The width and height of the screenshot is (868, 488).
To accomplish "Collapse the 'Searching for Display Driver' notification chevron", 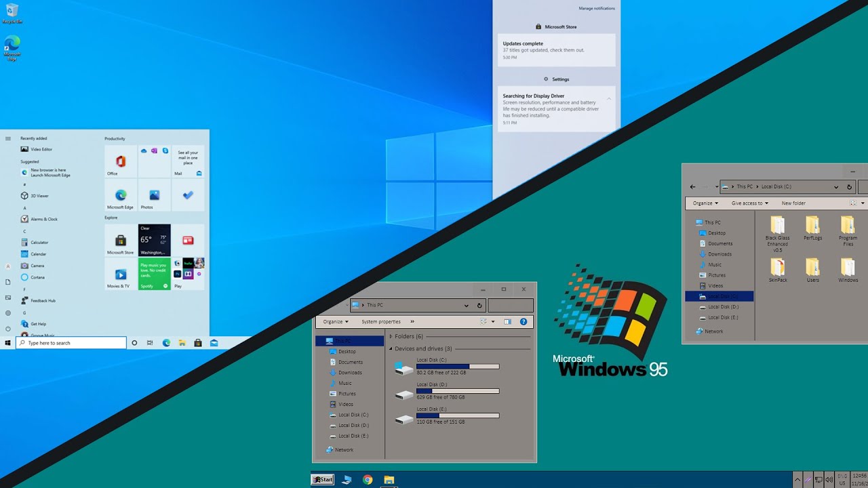I will 609,99.
